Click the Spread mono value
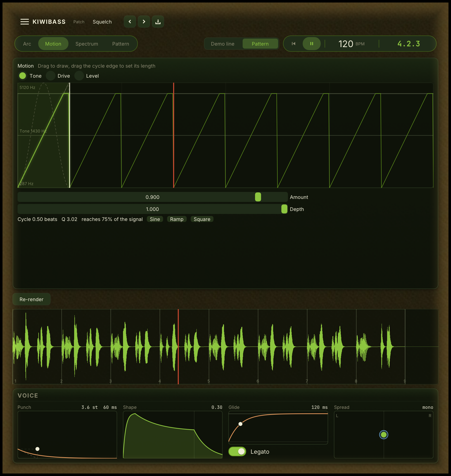Screen dimensions: 451x476 point(428,407)
